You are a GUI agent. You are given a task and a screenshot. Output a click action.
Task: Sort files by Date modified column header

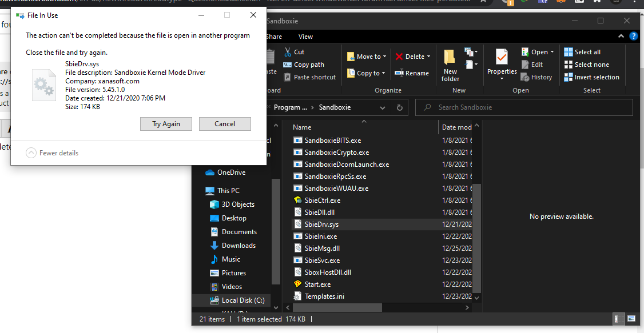click(456, 127)
